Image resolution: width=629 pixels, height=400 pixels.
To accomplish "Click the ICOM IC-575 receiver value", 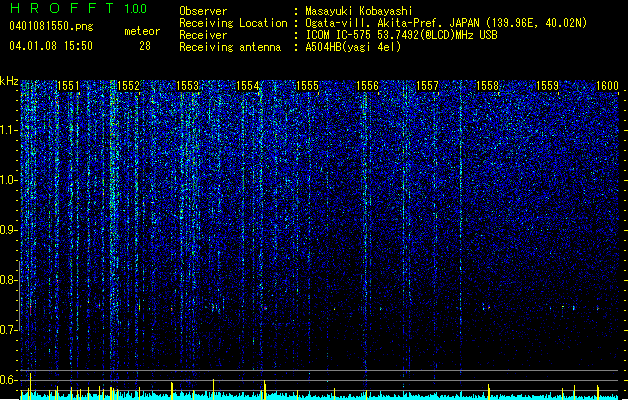I will pos(401,35).
